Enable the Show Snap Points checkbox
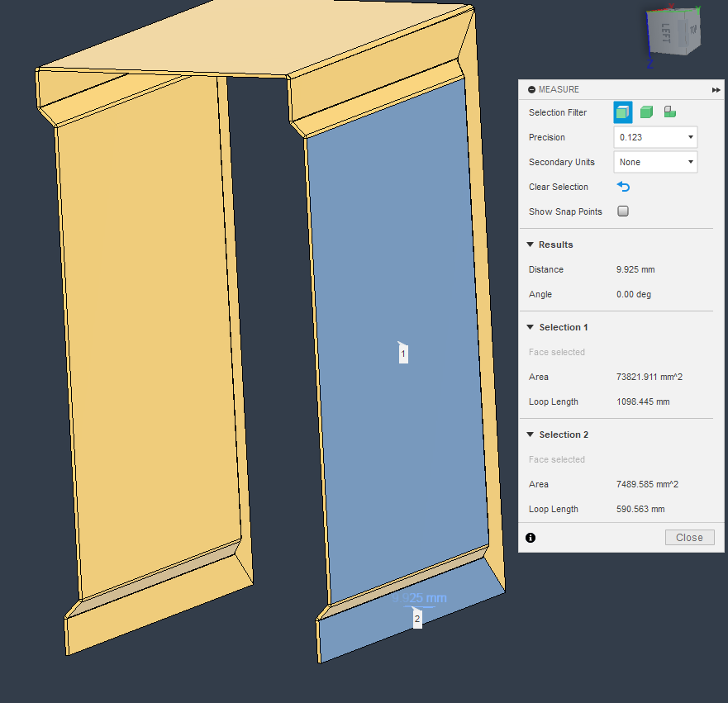 coord(622,211)
